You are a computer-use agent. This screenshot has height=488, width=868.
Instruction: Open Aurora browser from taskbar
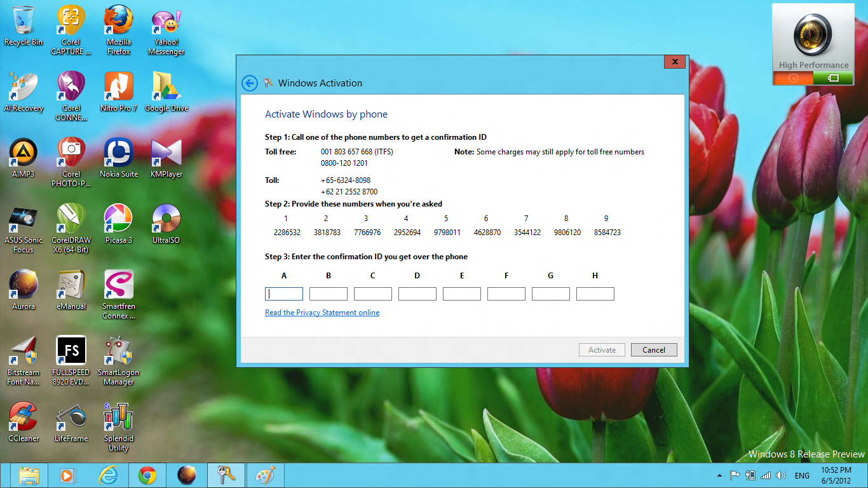click(186, 475)
